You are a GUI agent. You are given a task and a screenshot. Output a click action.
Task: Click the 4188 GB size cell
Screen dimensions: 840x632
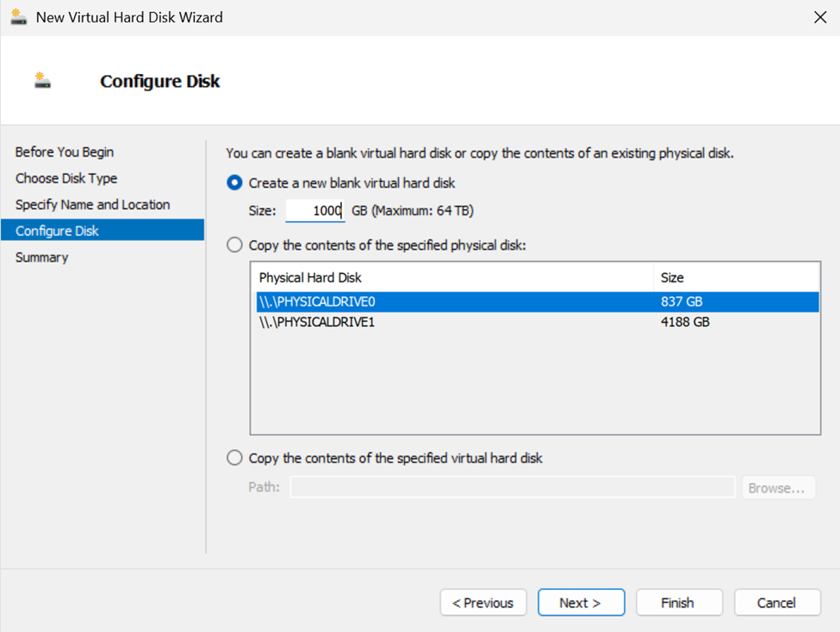click(x=685, y=322)
